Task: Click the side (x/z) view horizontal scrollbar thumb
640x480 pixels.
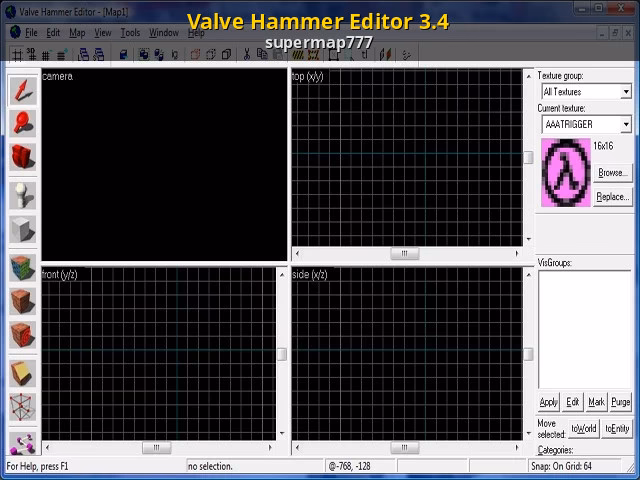Action: pyautogui.click(x=404, y=448)
